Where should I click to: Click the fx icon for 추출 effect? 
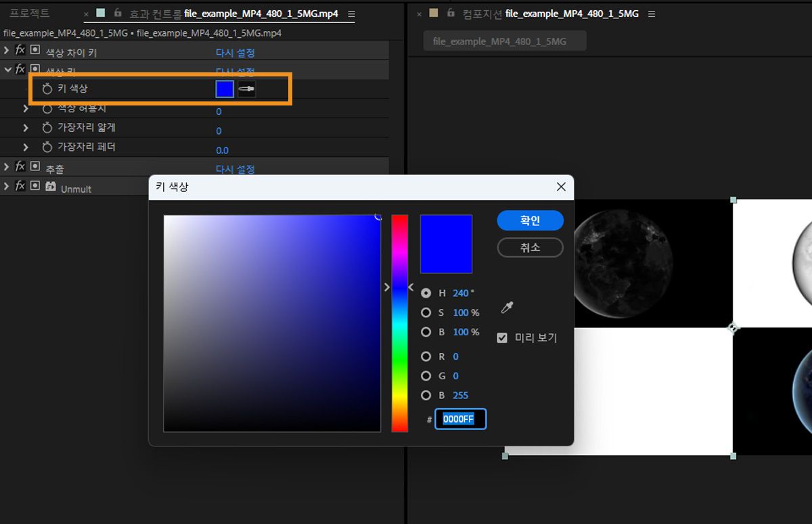pos(20,166)
